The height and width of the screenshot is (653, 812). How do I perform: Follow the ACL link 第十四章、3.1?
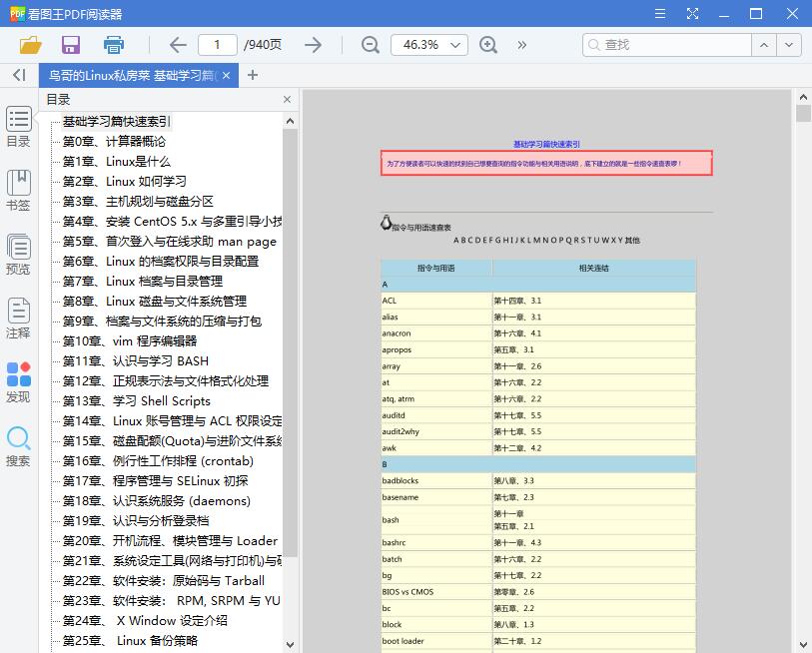coord(517,301)
